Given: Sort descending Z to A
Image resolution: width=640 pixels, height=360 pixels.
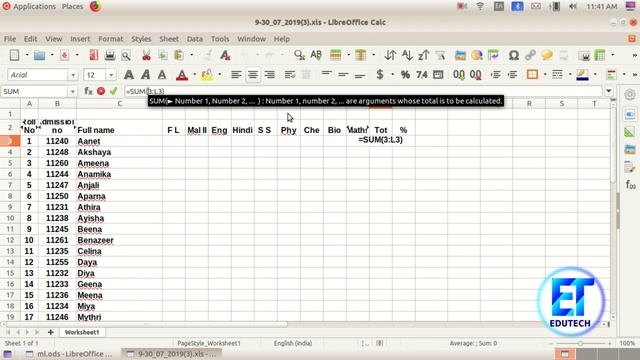Looking at the screenshot, I should (x=423, y=55).
